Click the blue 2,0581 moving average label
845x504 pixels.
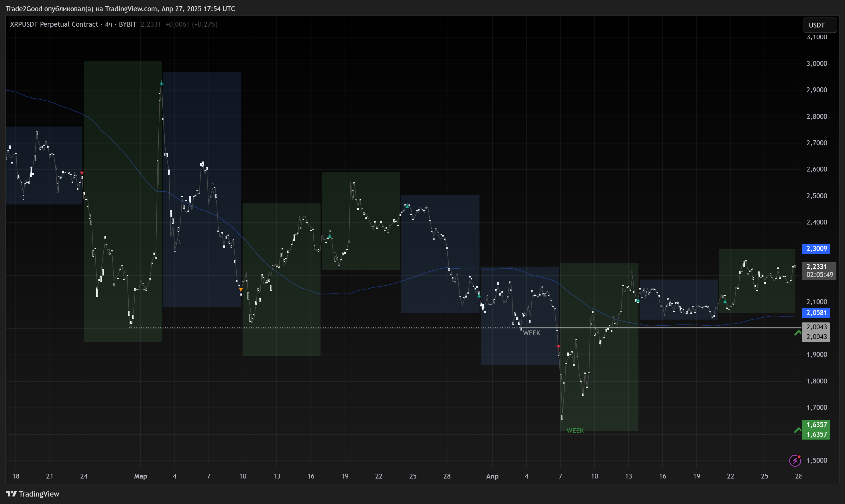click(816, 313)
